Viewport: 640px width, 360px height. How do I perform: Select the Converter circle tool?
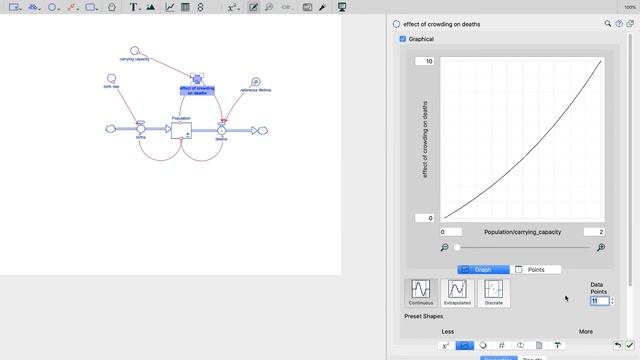tap(53, 7)
